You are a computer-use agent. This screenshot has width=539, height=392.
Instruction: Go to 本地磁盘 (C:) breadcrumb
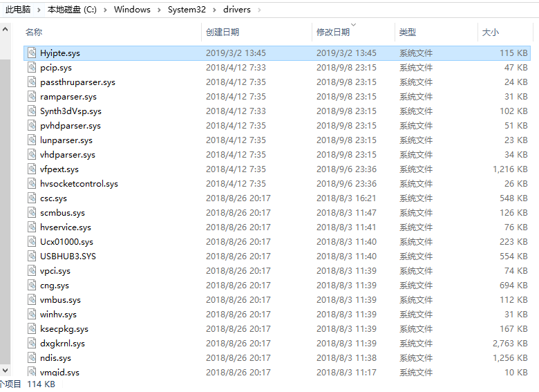(72, 10)
